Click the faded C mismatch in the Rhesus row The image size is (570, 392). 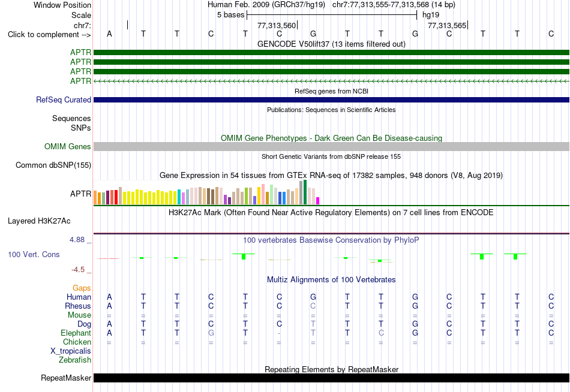(x=313, y=306)
